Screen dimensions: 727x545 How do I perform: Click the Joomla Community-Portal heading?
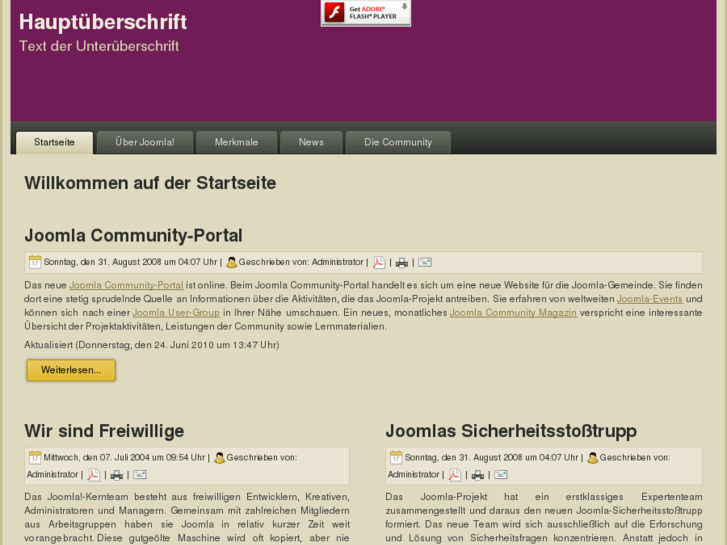pyautogui.click(x=134, y=236)
